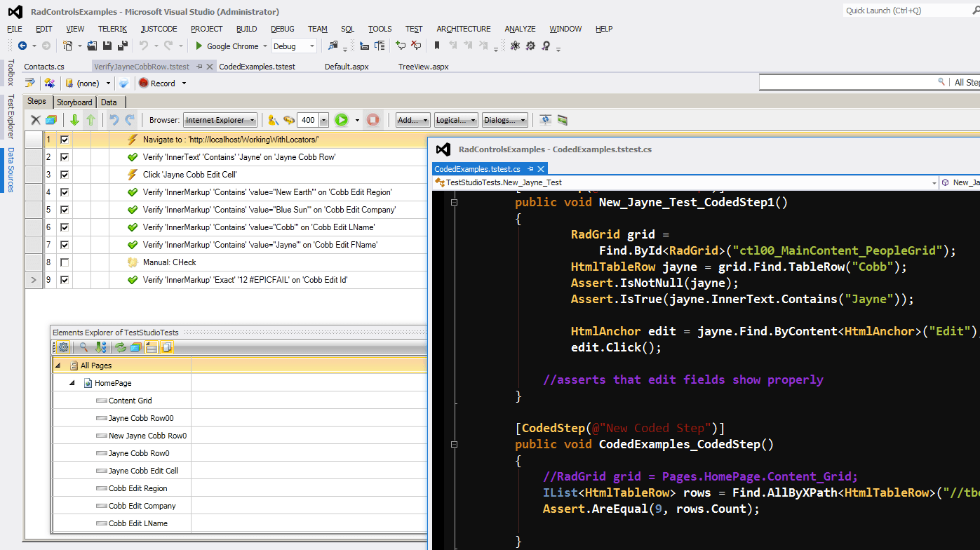Click the pencil edit icon left of (none)
The width and height of the screenshot is (980, 550).
30,83
